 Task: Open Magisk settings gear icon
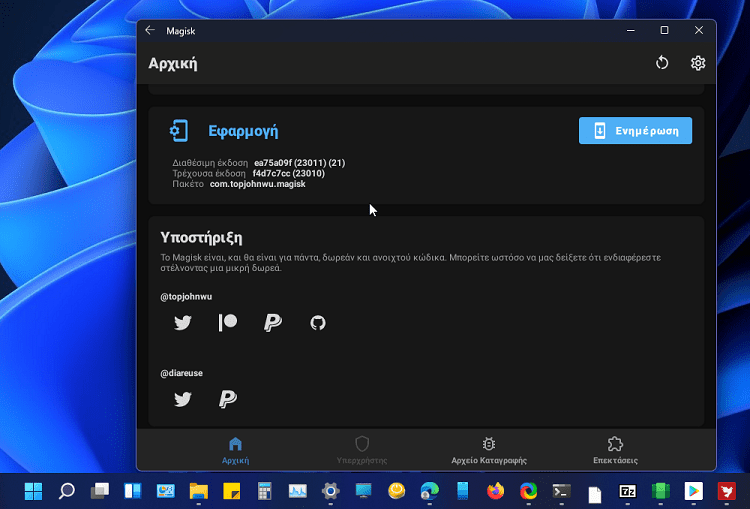pos(698,63)
